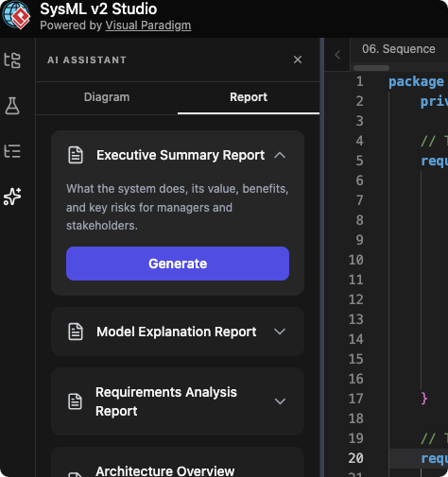
Task: Click the Model Explanation Report document icon
Action: [x=76, y=332]
